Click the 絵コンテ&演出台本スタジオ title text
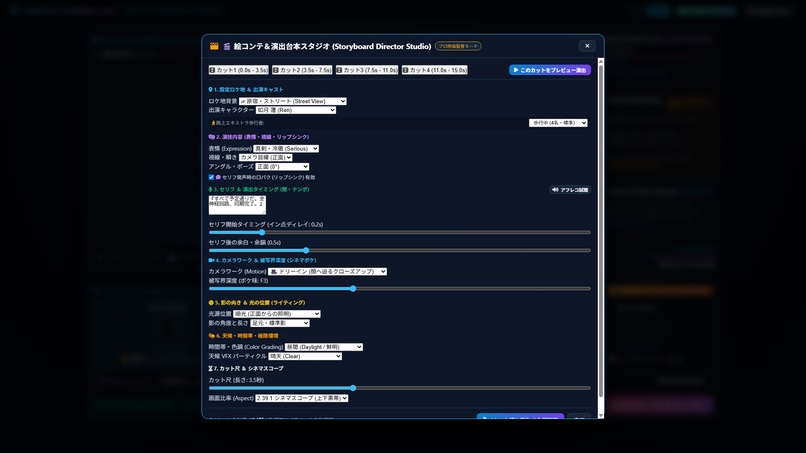The width and height of the screenshot is (806, 453). (x=332, y=46)
